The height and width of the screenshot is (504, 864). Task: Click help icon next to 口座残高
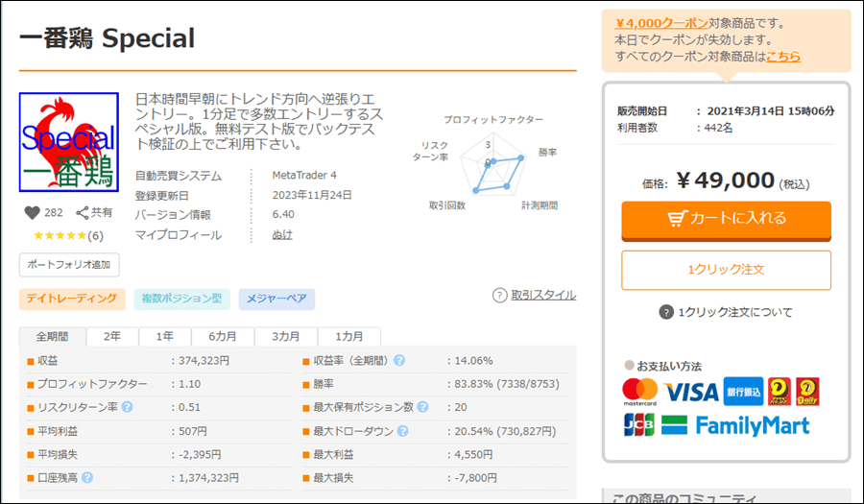[x=87, y=477]
